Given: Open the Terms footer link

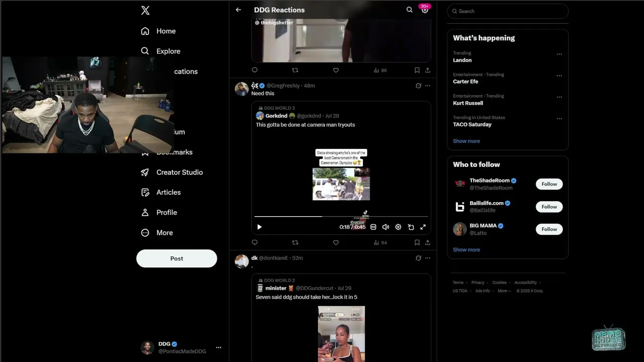Looking at the screenshot, I should pos(458,283).
